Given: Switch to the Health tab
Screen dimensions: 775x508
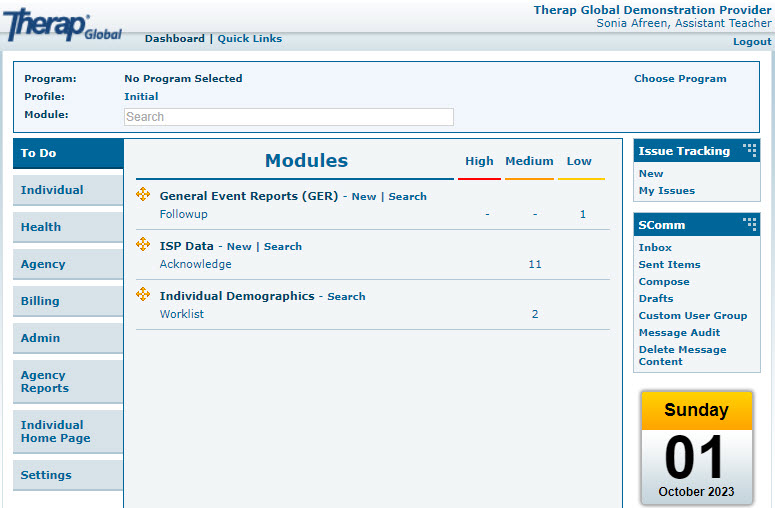Looking at the screenshot, I should click(68, 227).
